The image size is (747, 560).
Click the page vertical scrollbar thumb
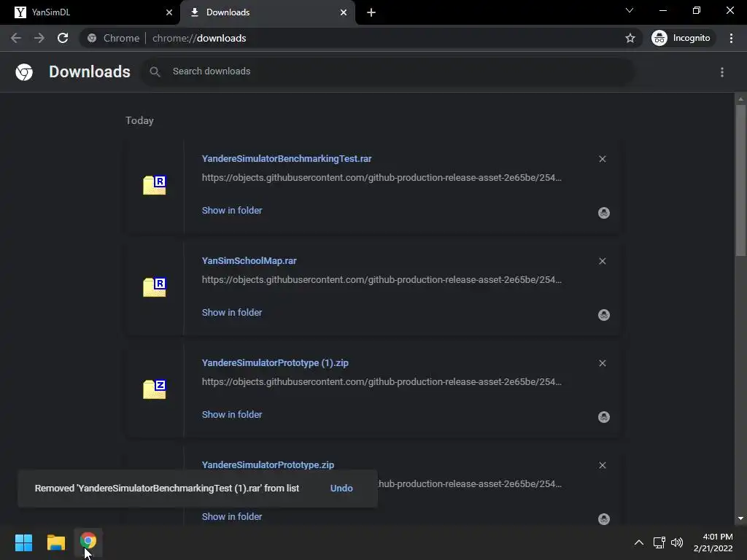(740, 181)
